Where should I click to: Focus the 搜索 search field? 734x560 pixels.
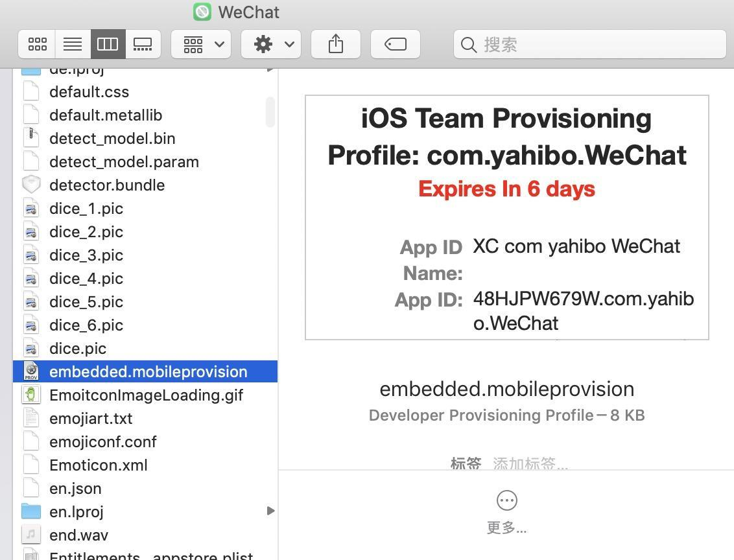click(590, 44)
